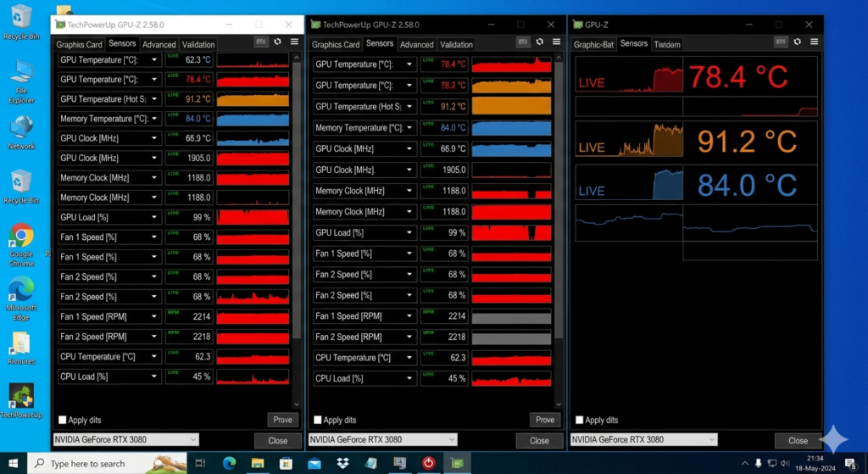Click the 78.4 °C value in the left window
This screenshot has width=868, height=474.
point(198,80)
